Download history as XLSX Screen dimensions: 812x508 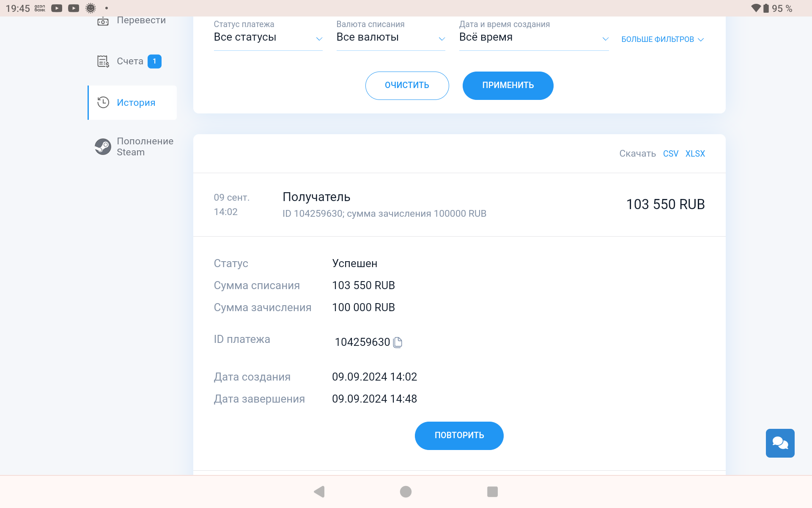pos(695,154)
